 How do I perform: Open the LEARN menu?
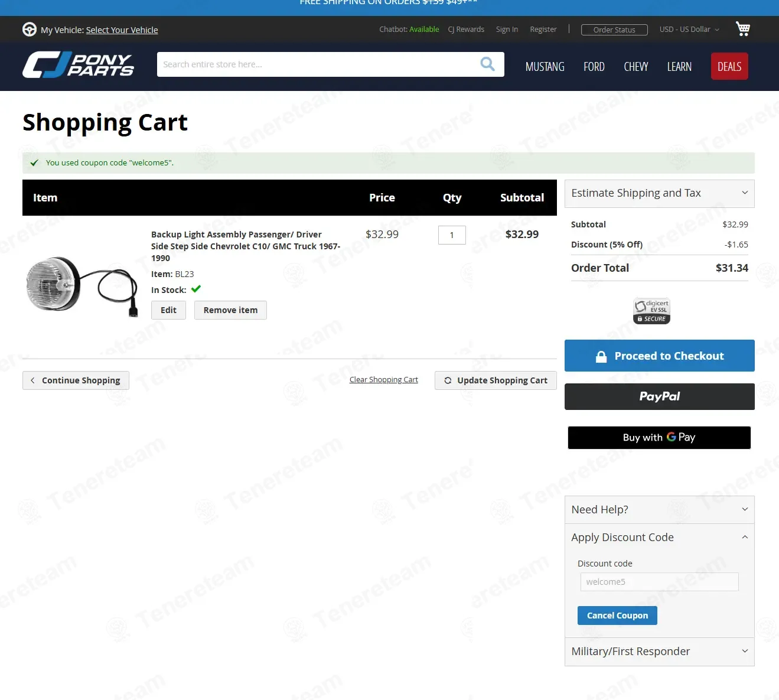click(679, 67)
